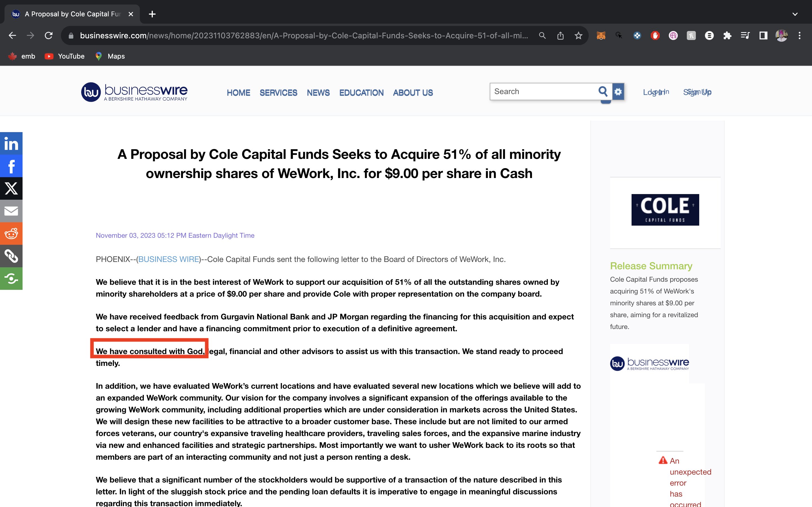Toggle Chrome side panel
Image resolution: width=812 pixels, height=507 pixels.
(x=763, y=35)
